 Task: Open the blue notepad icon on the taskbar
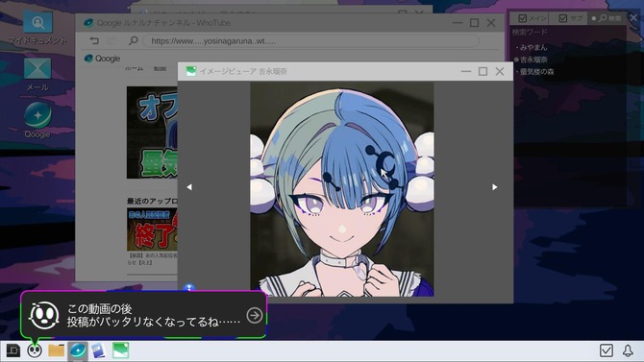[x=99, y=350]
